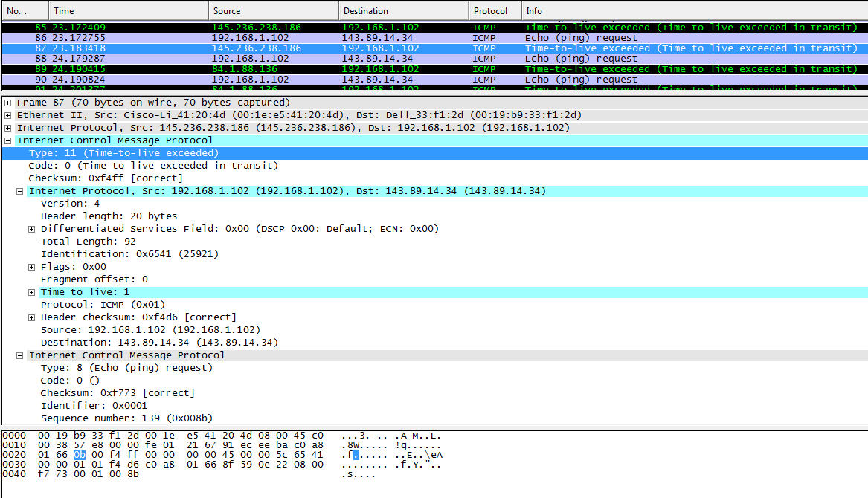Click hex dump offset row 0010
Screen dimensions: 868x498
tap(14, 445)
